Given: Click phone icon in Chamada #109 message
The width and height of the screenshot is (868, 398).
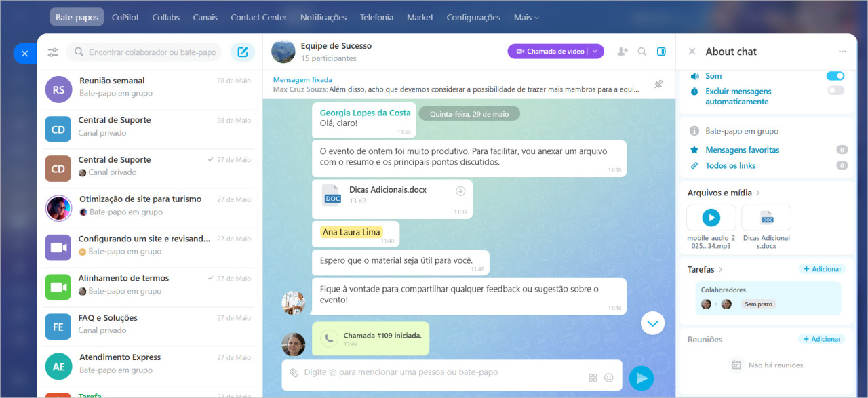Looking at the screenshot, I should pos(329,338).
